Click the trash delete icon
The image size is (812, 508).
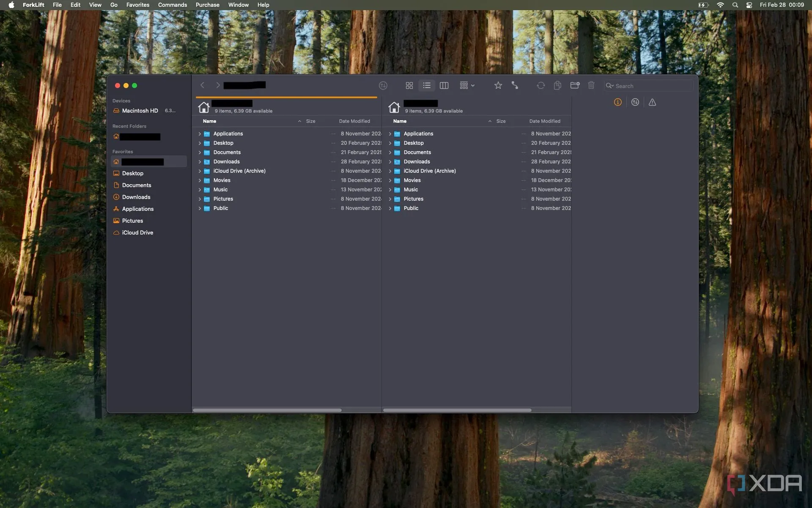[x=591, y=86]
